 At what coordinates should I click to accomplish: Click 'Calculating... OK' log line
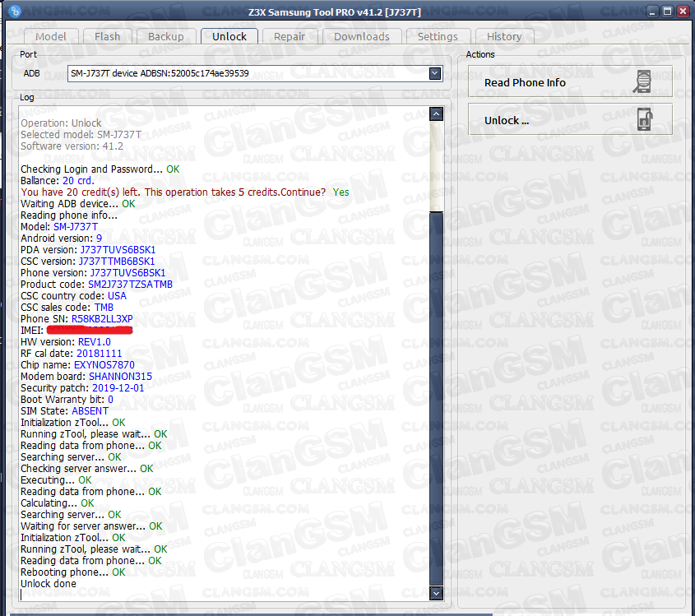click(58, 503)
